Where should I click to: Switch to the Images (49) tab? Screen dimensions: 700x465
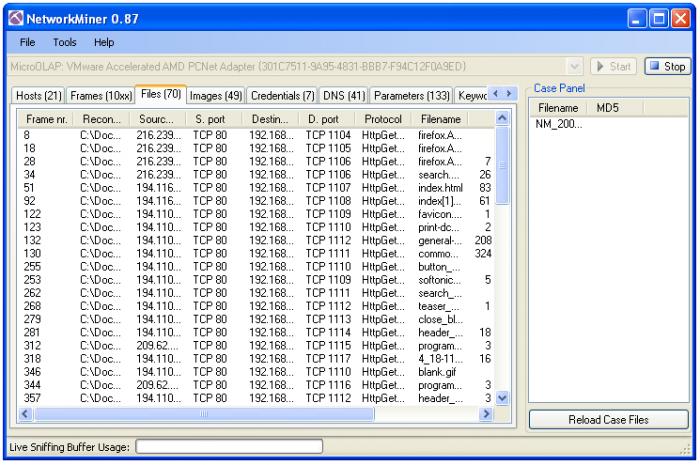(x=215, y=96)
